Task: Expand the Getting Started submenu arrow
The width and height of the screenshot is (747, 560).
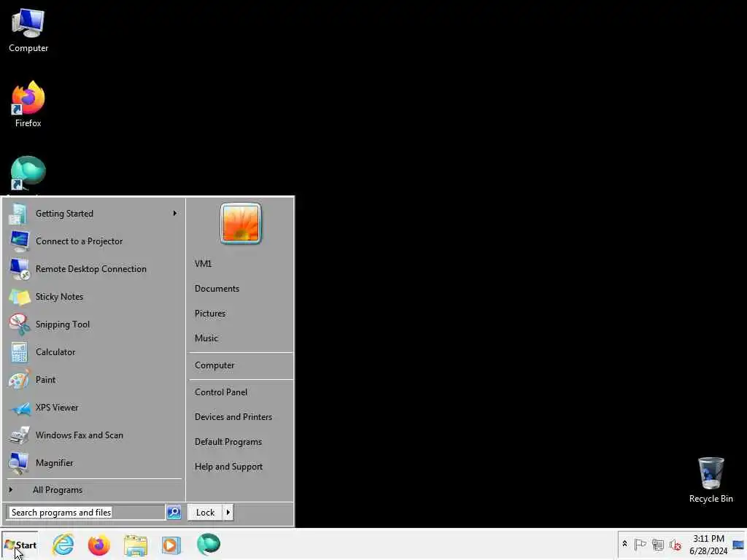Action: click(x=175, y=214)
